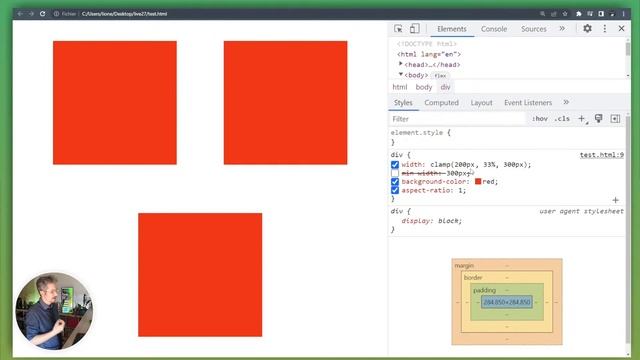Select the html lang="en" node
640x360 pixels.
pyautogui.click(x=429, y=54)
